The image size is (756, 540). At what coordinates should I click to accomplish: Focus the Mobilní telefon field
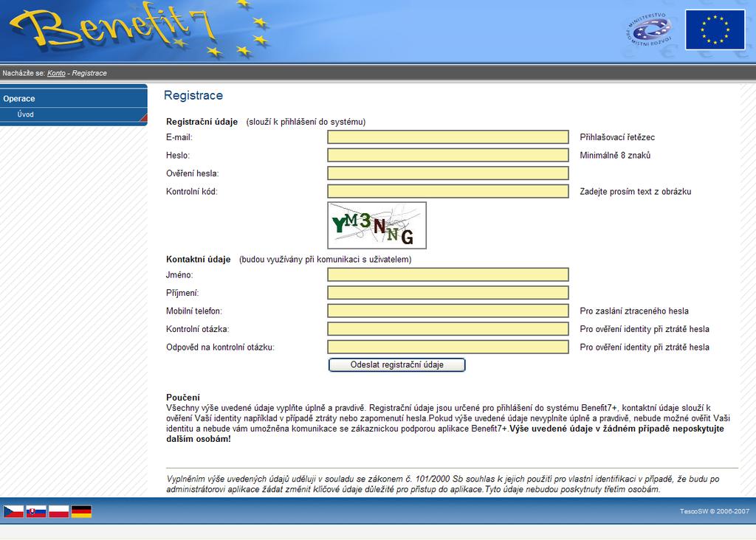tap(448, 311)
